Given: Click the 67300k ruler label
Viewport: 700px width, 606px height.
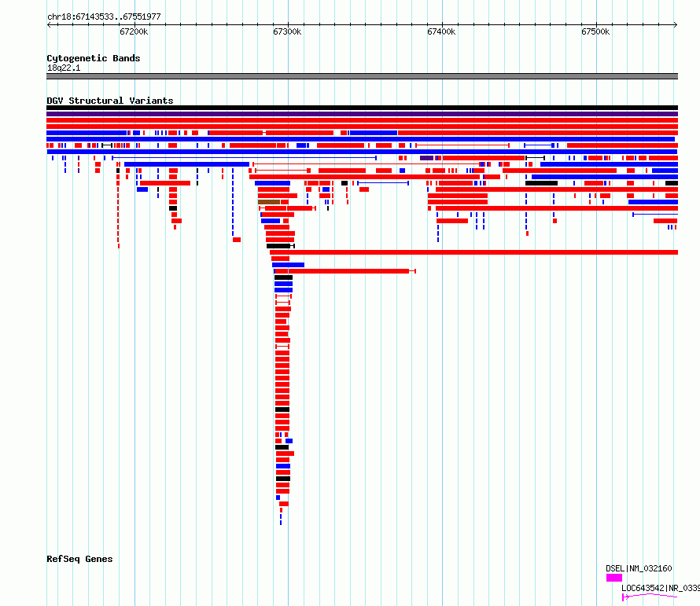Looking at the screenshot, I should point(287,31).
